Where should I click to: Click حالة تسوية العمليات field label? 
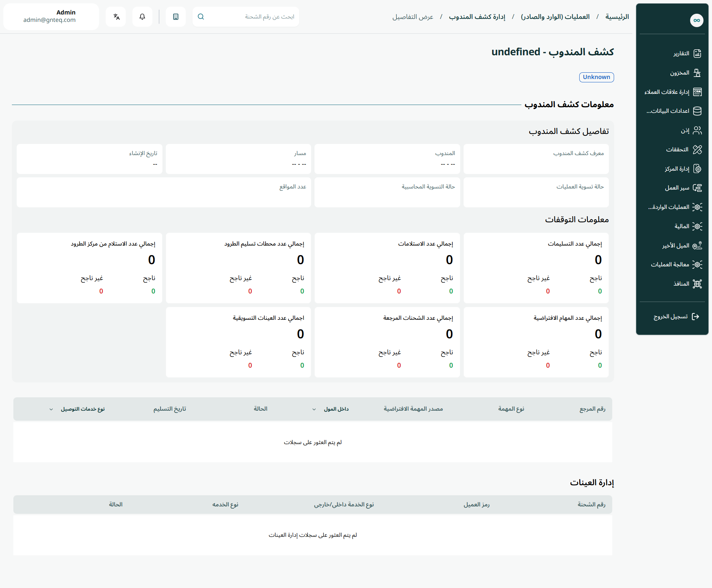tap(580, 187)
